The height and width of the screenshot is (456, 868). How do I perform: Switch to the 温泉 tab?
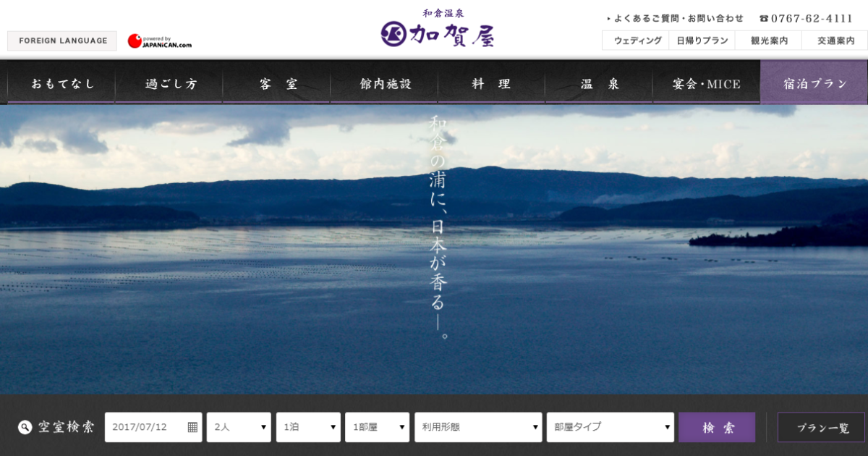pos(600,83)
